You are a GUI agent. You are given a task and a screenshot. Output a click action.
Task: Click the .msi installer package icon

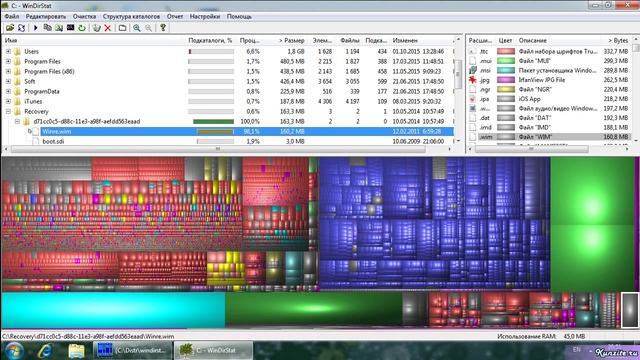tap(473, 70)
